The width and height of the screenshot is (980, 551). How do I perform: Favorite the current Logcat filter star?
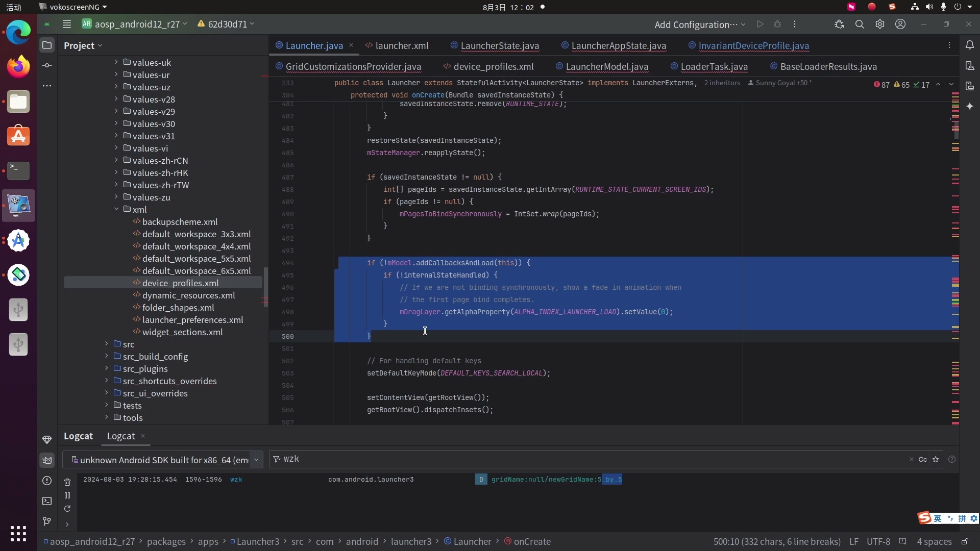pos(936,459)
